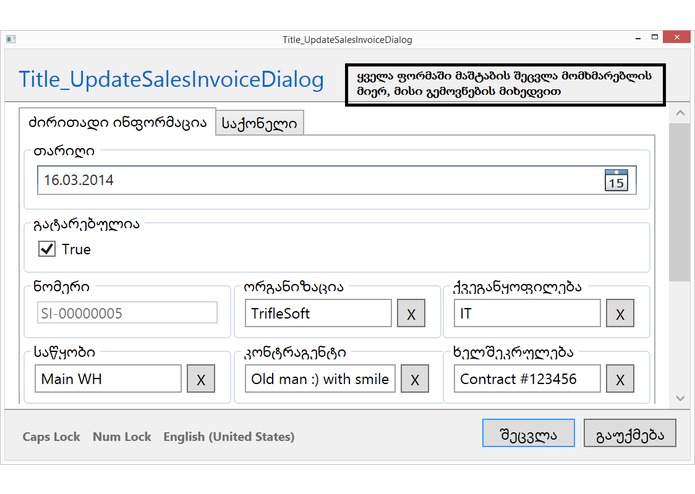This screenshot has width=695, height=494.
Task: Click the scrollbar up arrow
Action: [680, 113]
